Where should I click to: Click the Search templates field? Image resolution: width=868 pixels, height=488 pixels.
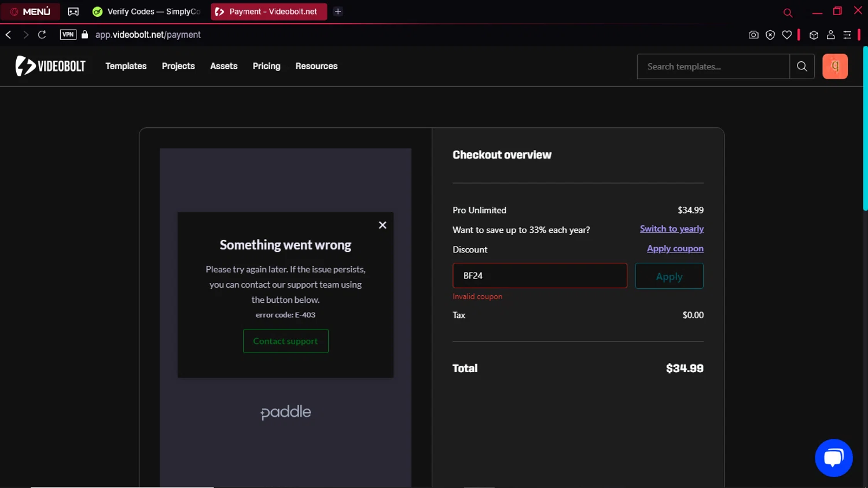click(713, 67)
